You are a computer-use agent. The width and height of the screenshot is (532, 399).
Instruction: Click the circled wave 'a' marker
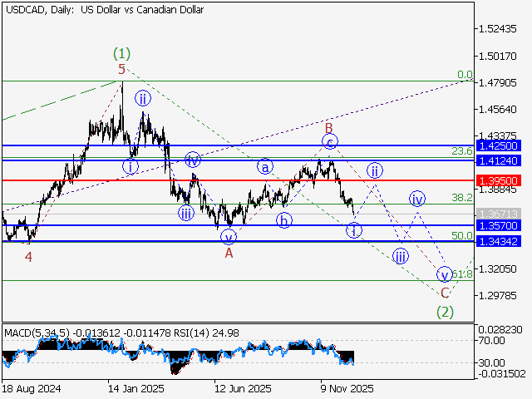tap(265, 166)
